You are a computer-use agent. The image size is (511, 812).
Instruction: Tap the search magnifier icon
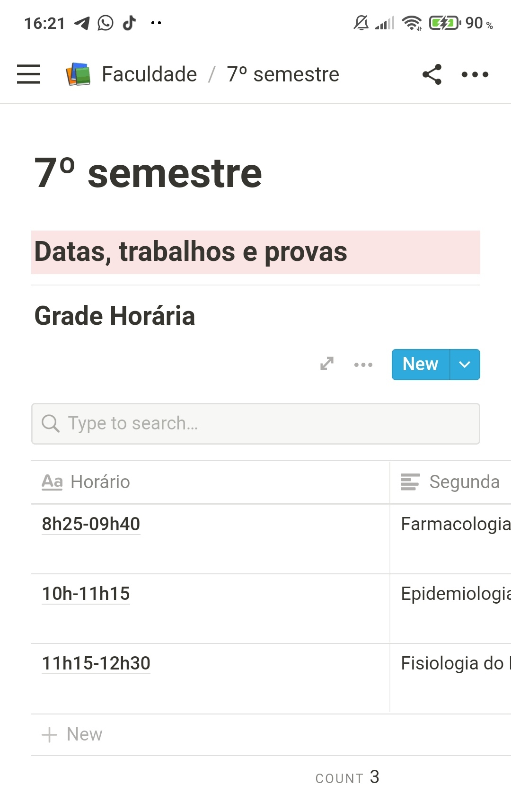51,423
